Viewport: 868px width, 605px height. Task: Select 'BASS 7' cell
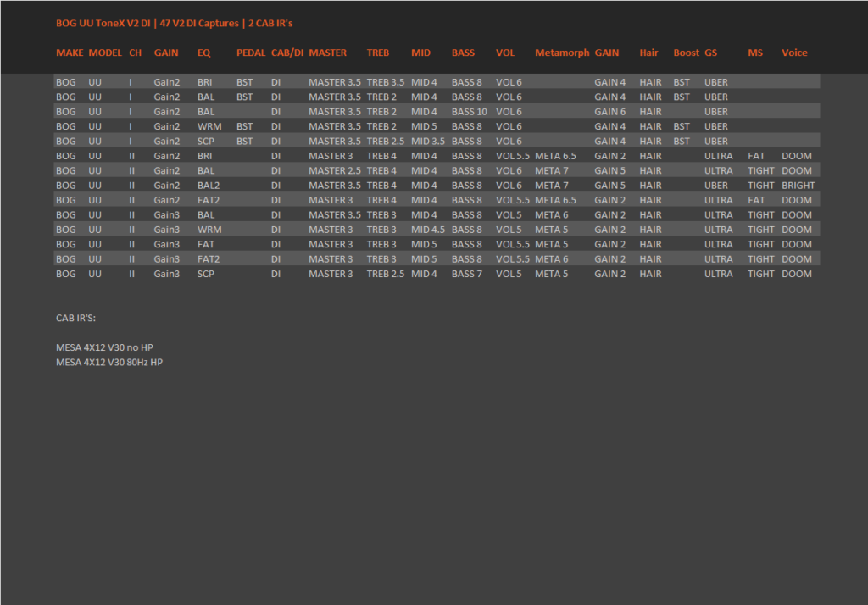[x=467, y=274]
